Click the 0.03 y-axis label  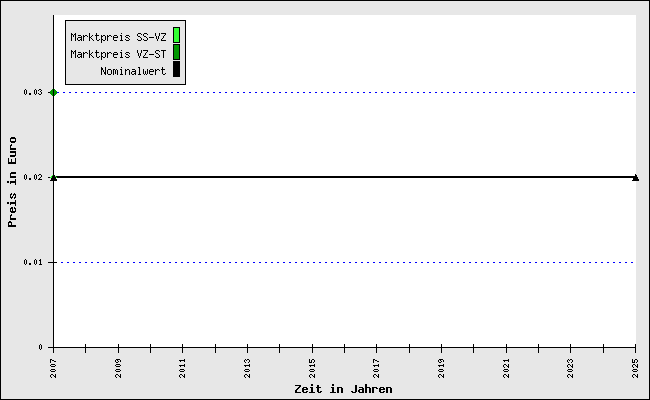point(33,92)
